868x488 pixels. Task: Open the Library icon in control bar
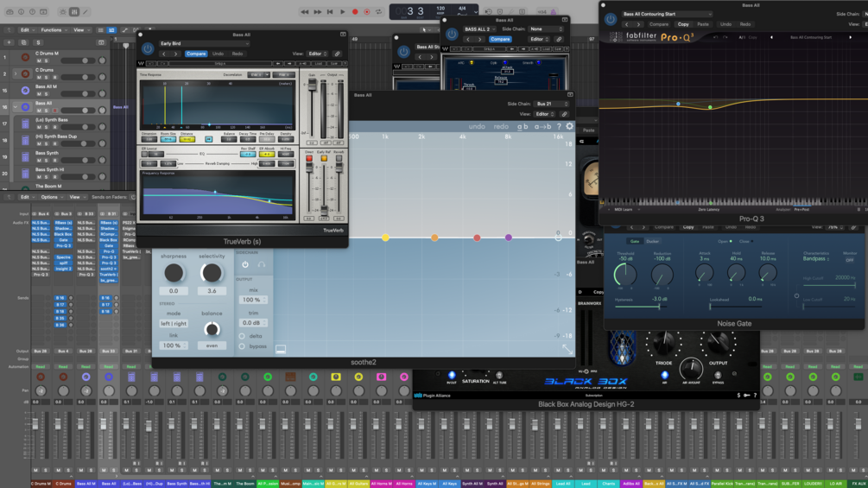click(x=10, y=11)
